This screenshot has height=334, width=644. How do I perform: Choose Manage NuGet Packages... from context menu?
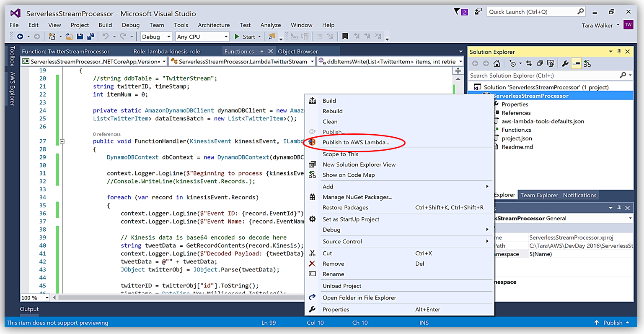click(x=357, y=197)
